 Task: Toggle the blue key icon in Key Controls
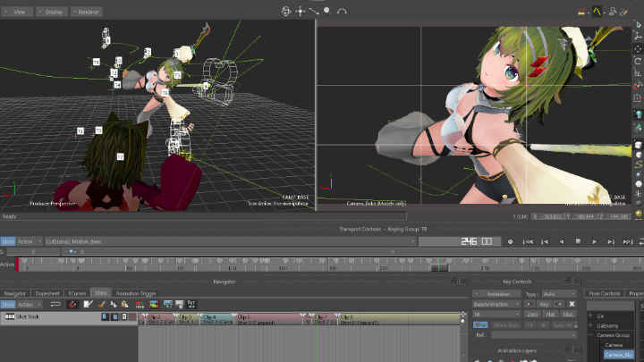tap(480, 324)
